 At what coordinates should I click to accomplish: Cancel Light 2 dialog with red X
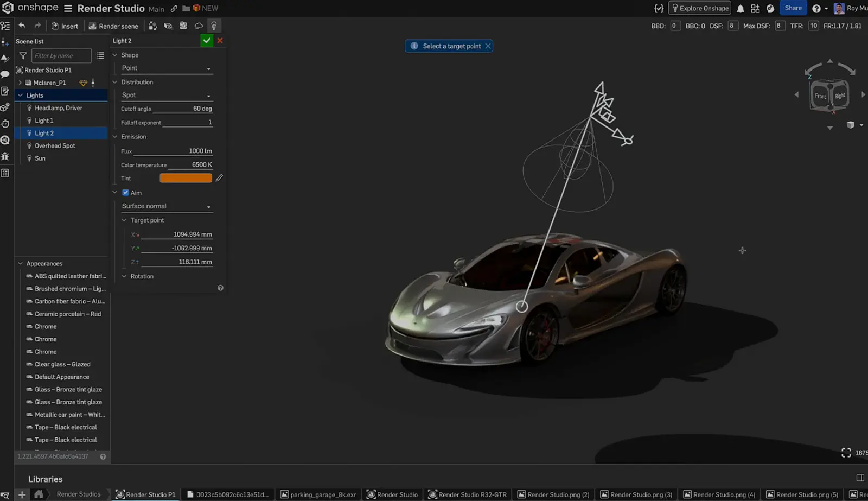pyautogui.click(x=220, y=40)
